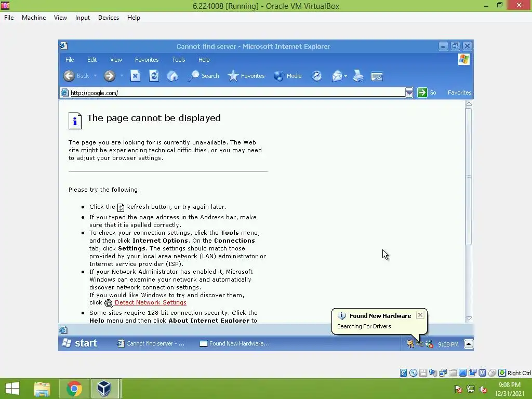Click VirtualBox optical disc status icon

point(413,373)
